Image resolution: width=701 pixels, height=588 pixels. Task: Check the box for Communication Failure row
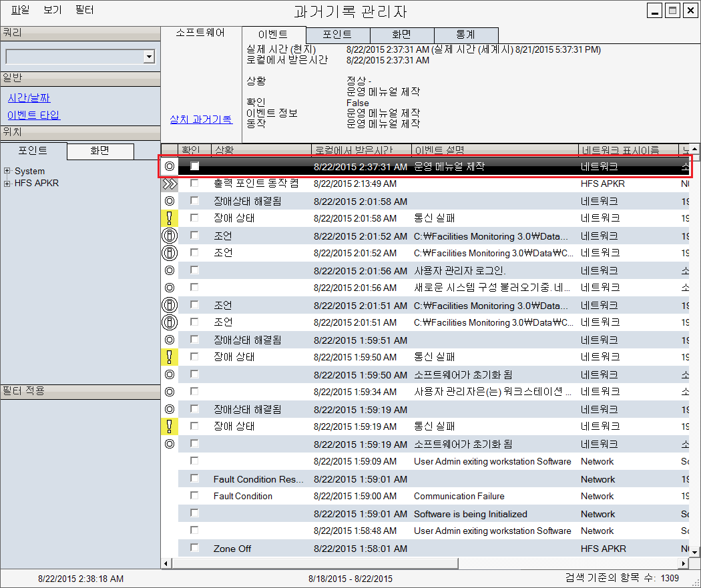point(195,496)
